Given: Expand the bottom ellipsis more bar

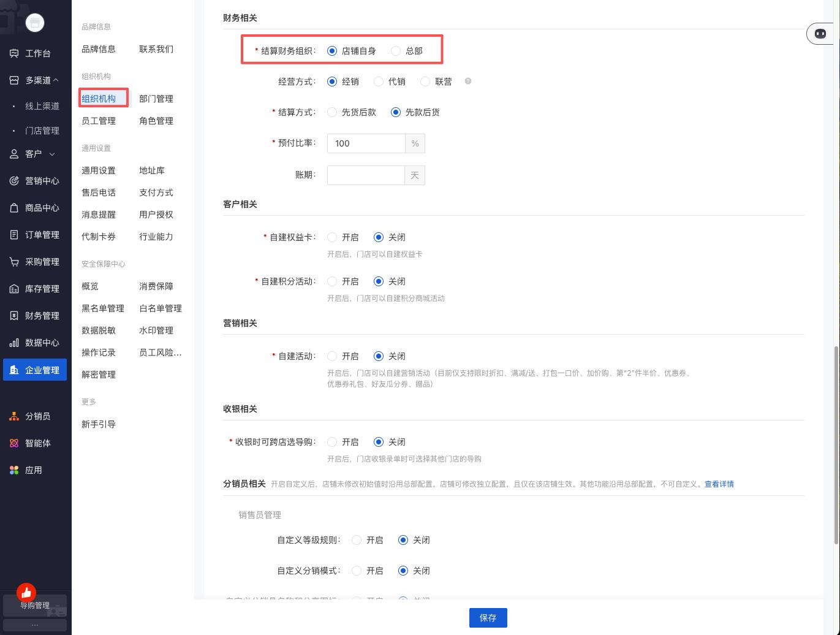Looking at the screenshot, I should point(35,625).
